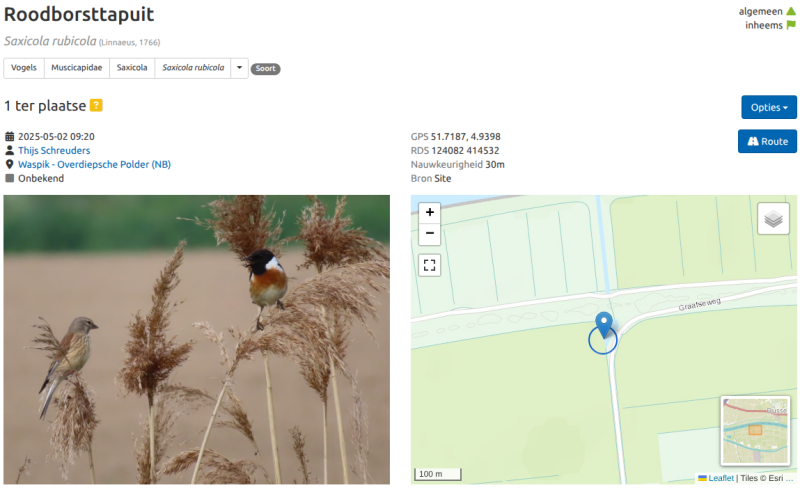The width and height of the screenshot is (800, 490).
Task: Click the green algemeen triangle icon
Action: pos(791,11)
